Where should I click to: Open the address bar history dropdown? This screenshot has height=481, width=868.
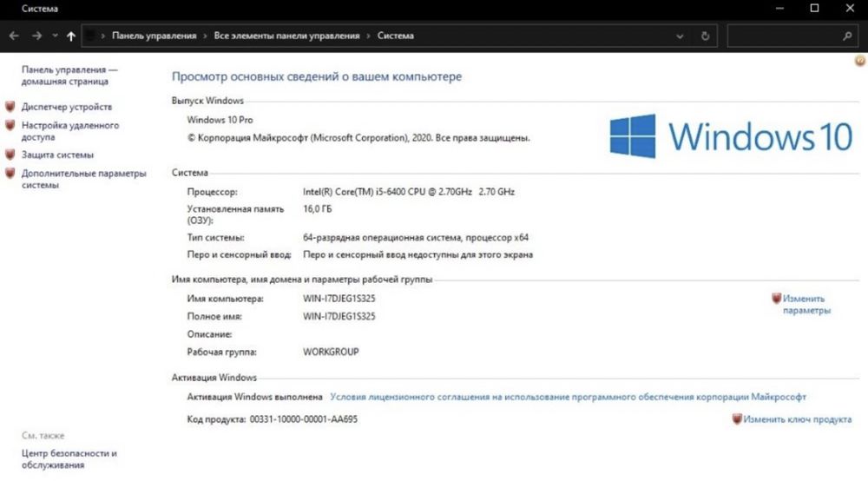coord(680,36)
